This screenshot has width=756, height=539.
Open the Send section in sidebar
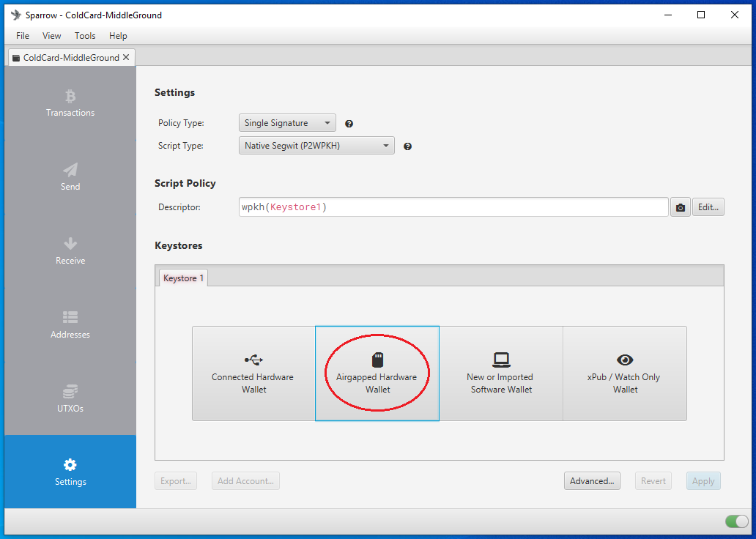point(70,177)
